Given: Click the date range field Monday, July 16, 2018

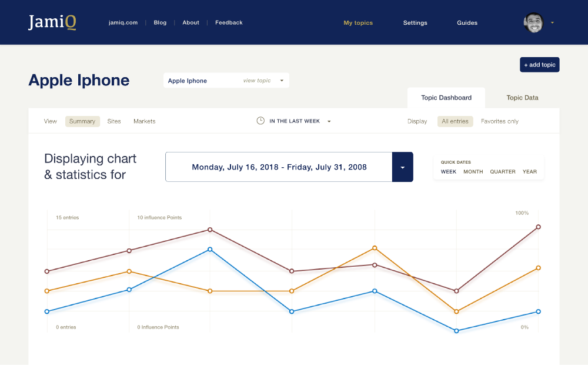Looking at the screenshot, I should coord(279,167).
